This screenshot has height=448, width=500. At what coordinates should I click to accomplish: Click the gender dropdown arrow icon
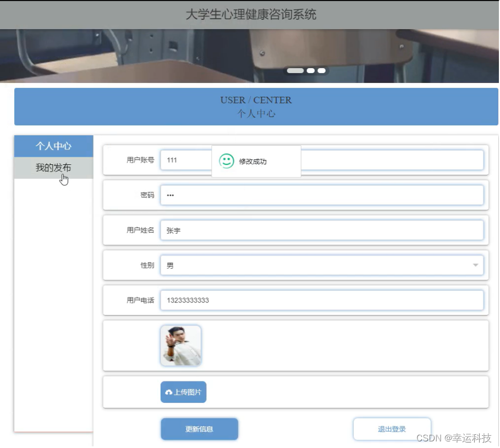pos(475,265)
